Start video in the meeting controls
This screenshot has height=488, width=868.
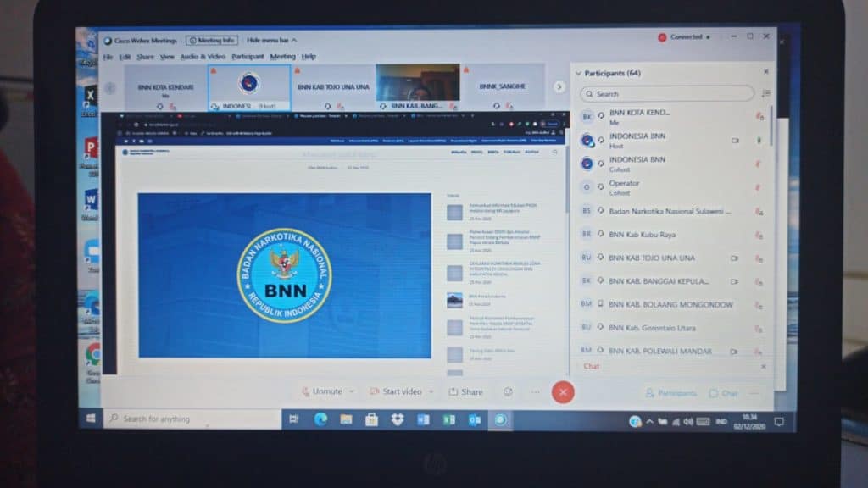point(396,391)
